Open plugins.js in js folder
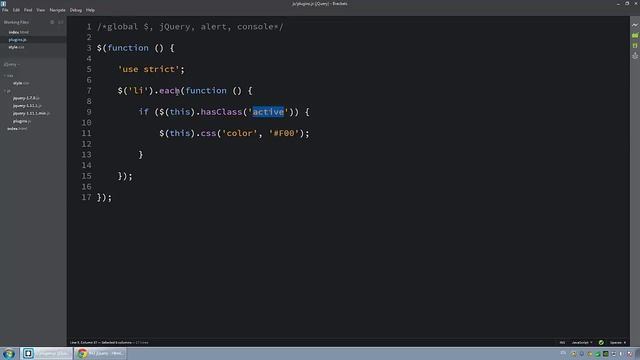This screenshot has height=360, width=640. 22,121
